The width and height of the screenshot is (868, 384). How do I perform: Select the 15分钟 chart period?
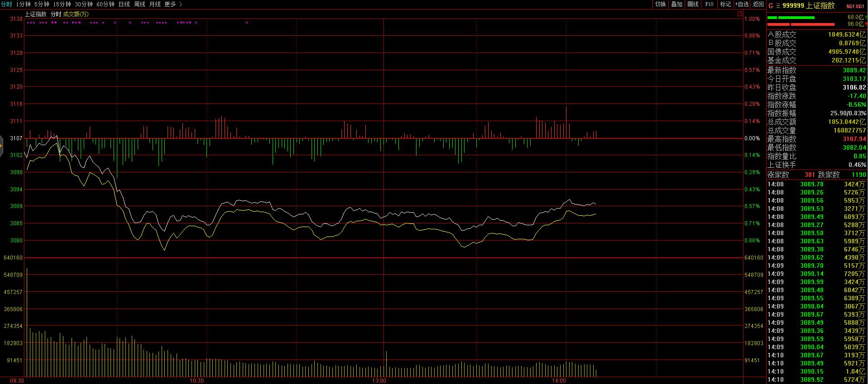62,4
